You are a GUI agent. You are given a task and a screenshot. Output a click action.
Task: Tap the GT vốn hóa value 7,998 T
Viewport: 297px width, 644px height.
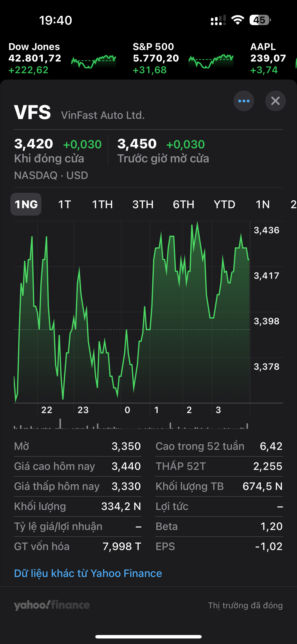122,546
